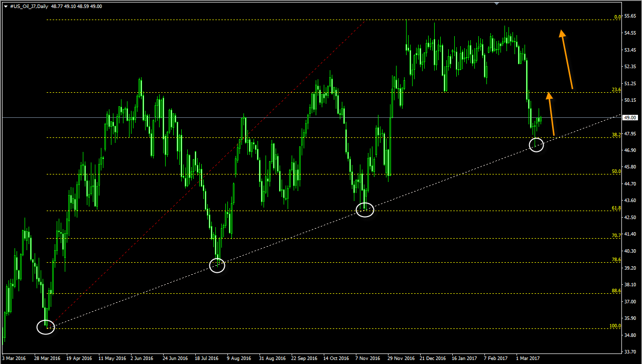
Task: Click the 23.6 Fibonacci level label
Action: [617, 90]
